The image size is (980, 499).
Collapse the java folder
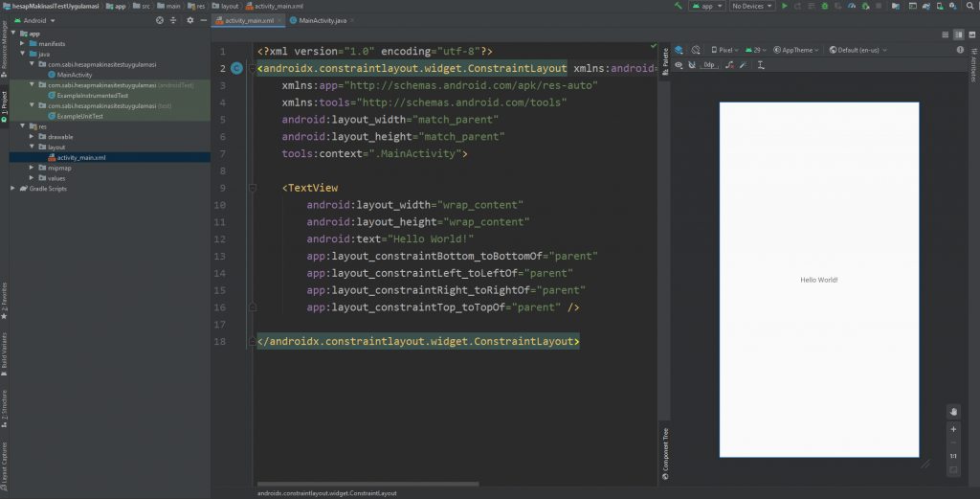click(x=23, y=54)
